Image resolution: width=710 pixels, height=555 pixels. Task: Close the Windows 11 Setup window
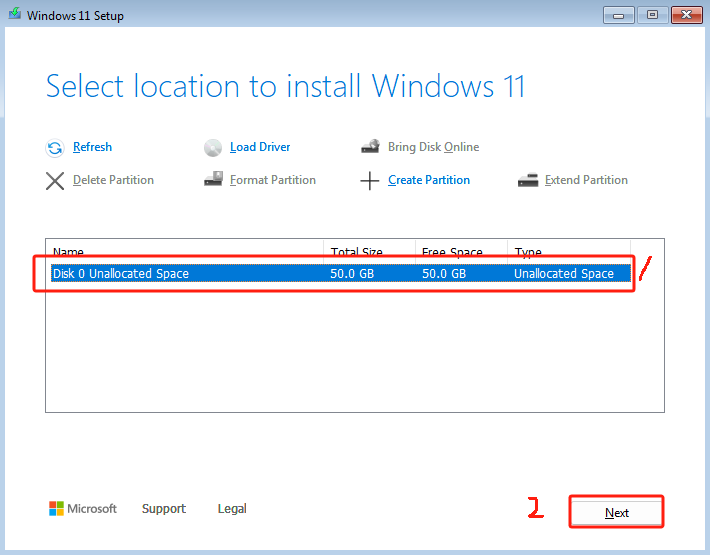click(686, 15)
